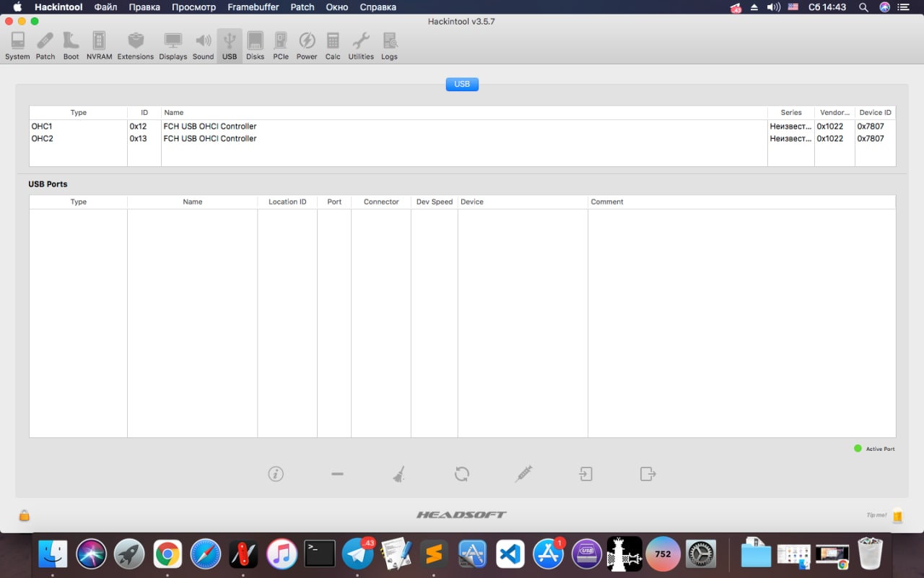Screen dimensions: 924x578
Task: Click the syringe inject icon
Action: [524, 474]
